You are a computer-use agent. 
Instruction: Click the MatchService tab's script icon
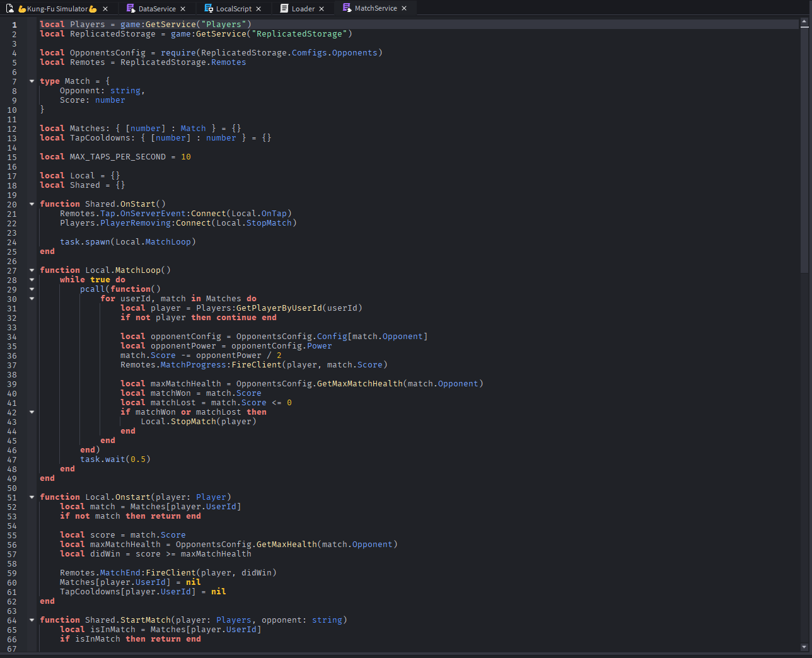point(347,8)
